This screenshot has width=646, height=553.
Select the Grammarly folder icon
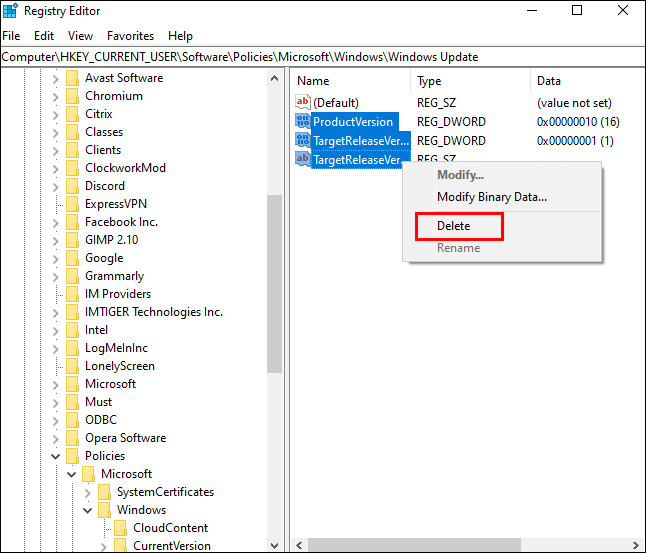click(73, 276)
